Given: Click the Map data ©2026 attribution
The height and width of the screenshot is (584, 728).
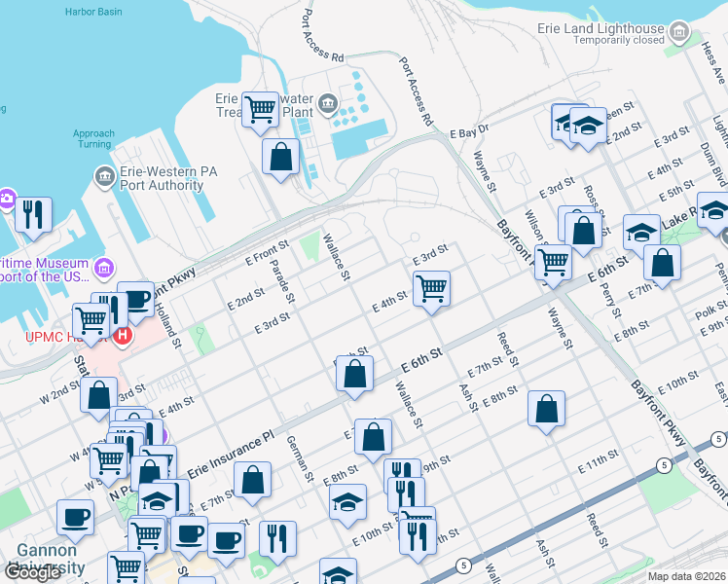Looking at the screenshot, I should (687, 576).
